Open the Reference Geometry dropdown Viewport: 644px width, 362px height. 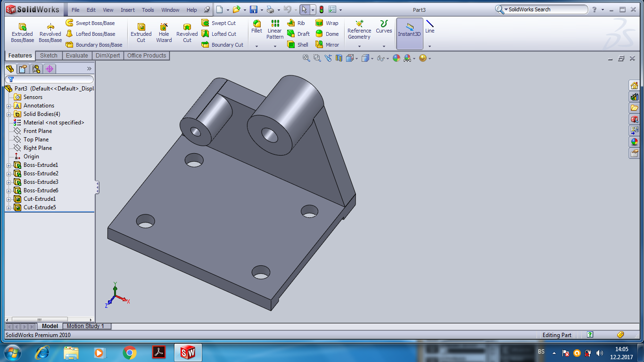point(359,46)
